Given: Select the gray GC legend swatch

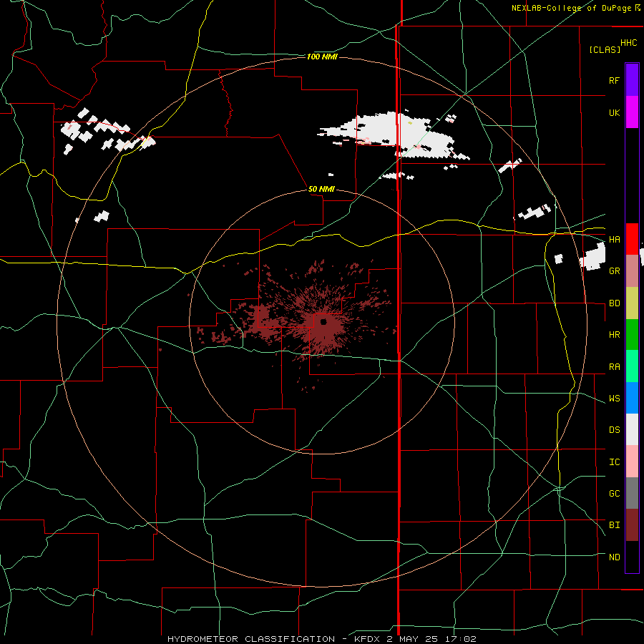Looking at the screenshot, I should pos(632,493).
